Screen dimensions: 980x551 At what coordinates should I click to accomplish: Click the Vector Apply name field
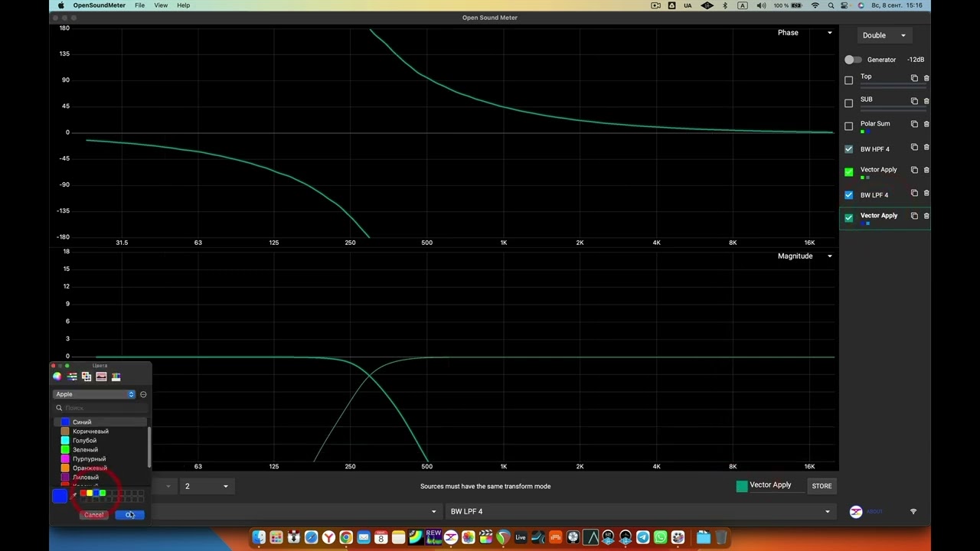[776, 485]
